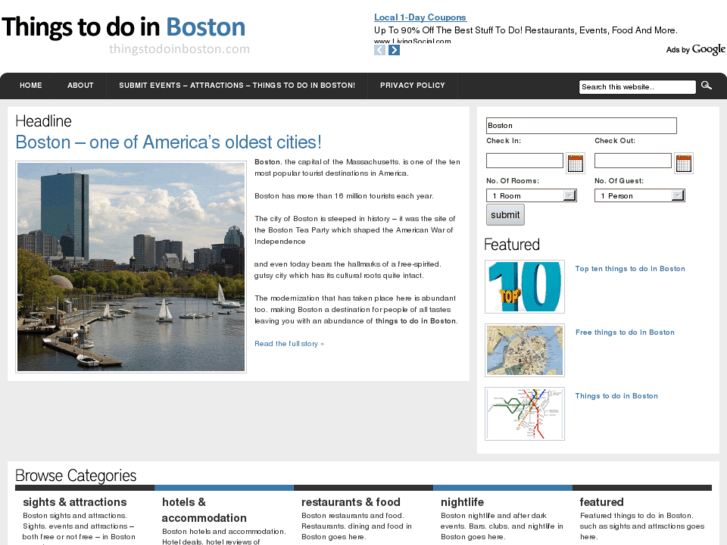Click the LivingSocial ad description text
This screenshot has height=545, width=727.
(526, 30)
